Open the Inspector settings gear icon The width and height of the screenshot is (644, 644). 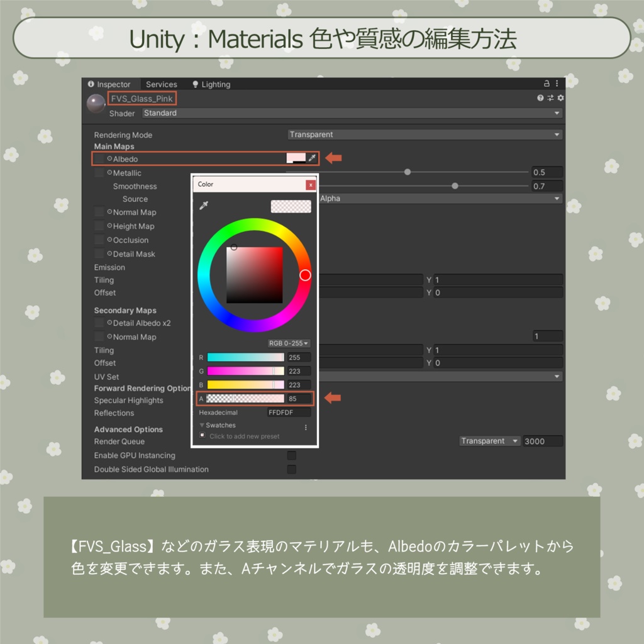click(x=562, y=98)
